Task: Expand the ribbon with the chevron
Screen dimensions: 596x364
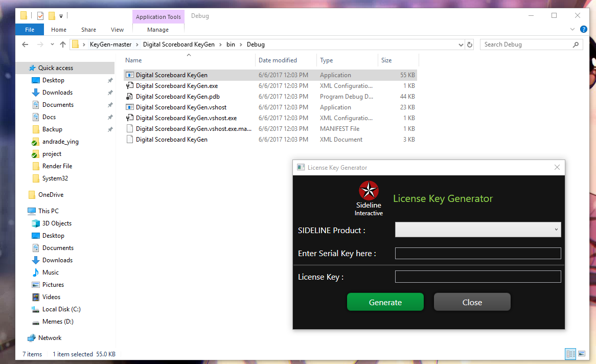Action: tap(572, 29)
